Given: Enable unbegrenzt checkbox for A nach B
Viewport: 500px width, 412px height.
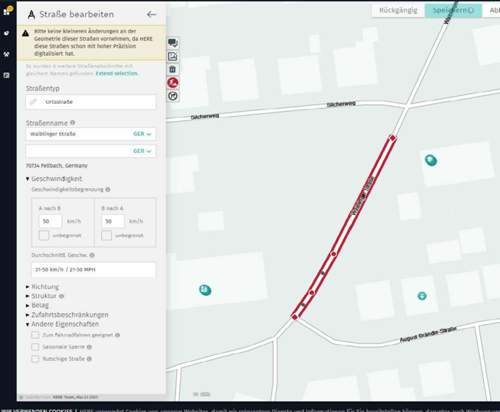Looking at the screenshot, I should (x=44, y=235).
